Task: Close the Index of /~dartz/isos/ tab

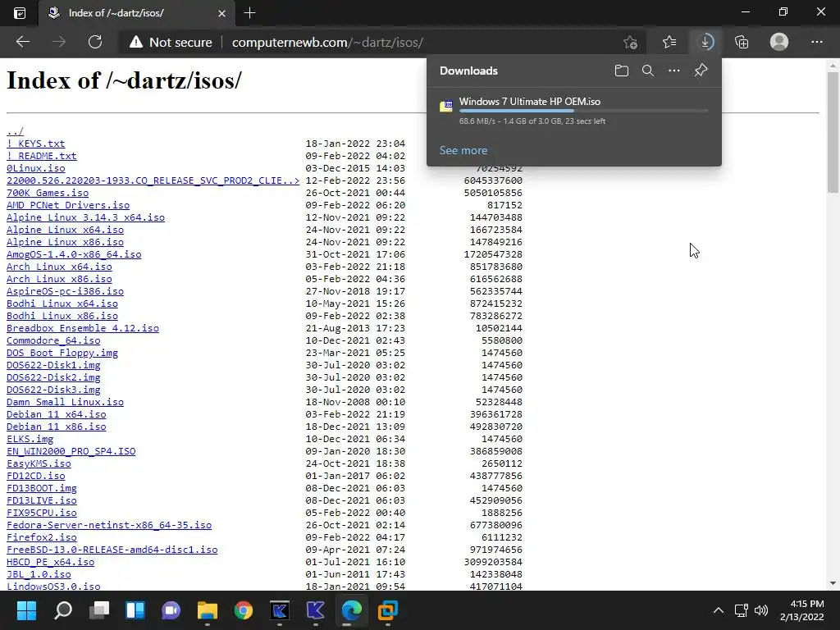Action: [x=221, y=13]
